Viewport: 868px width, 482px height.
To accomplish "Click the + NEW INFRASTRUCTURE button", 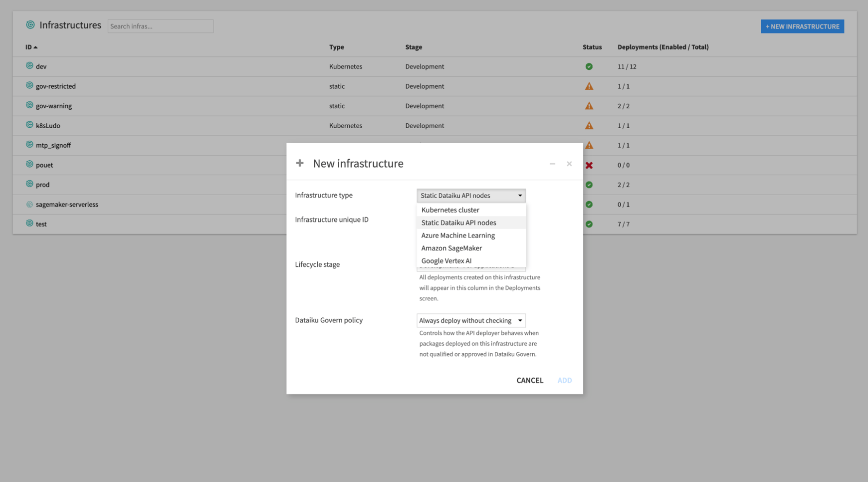I will [x=802, y=26].
